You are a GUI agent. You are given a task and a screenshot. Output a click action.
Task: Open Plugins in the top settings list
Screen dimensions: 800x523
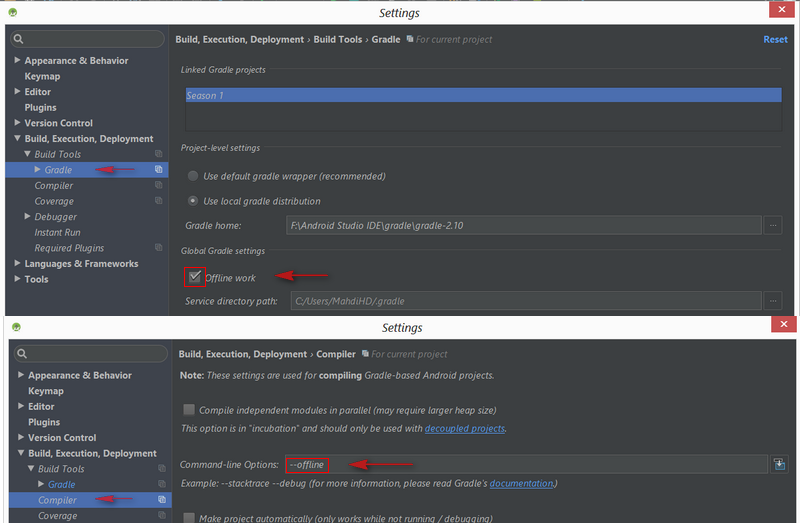point(40,108)
